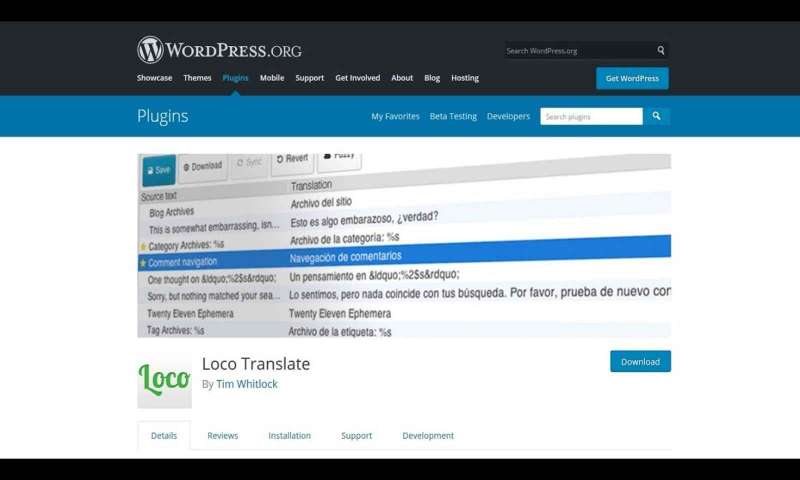Click the top search magnifier icon

[661, 50]
